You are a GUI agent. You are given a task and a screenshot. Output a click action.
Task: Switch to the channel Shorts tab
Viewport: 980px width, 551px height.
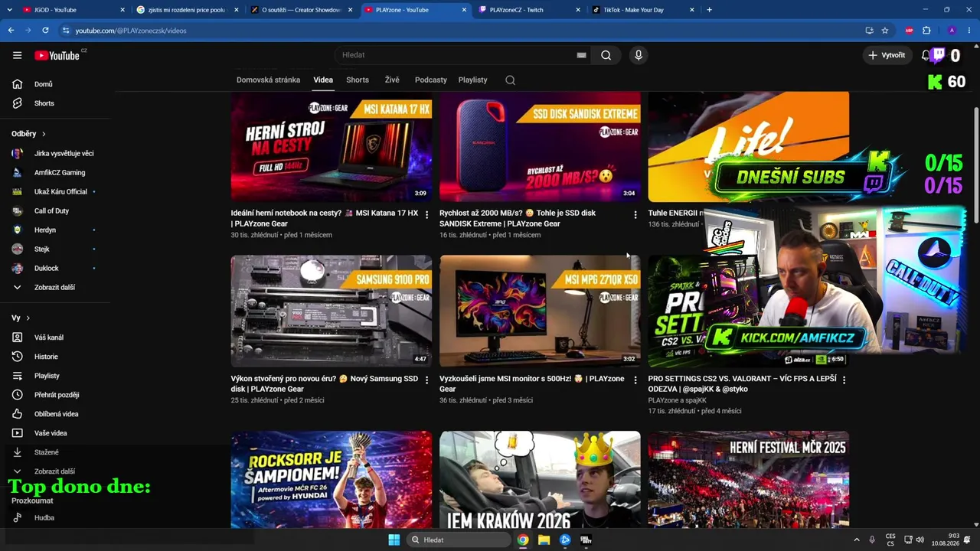[x=358, y=80]
